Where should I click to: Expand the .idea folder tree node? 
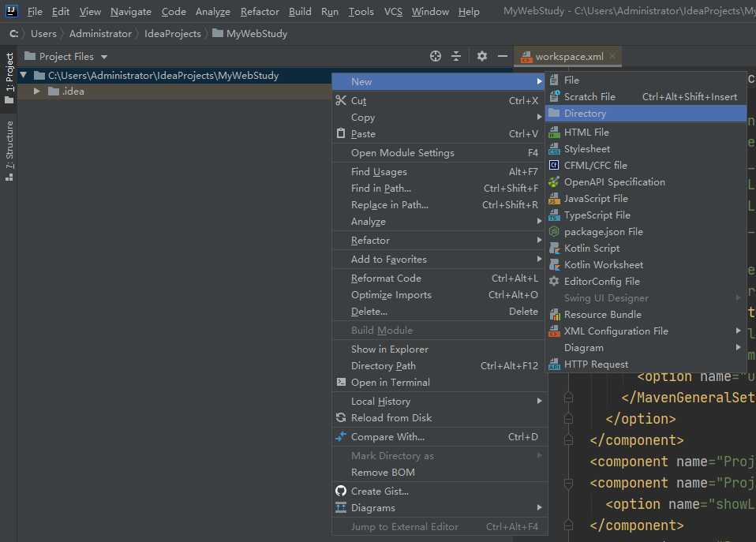click(36, 92)
